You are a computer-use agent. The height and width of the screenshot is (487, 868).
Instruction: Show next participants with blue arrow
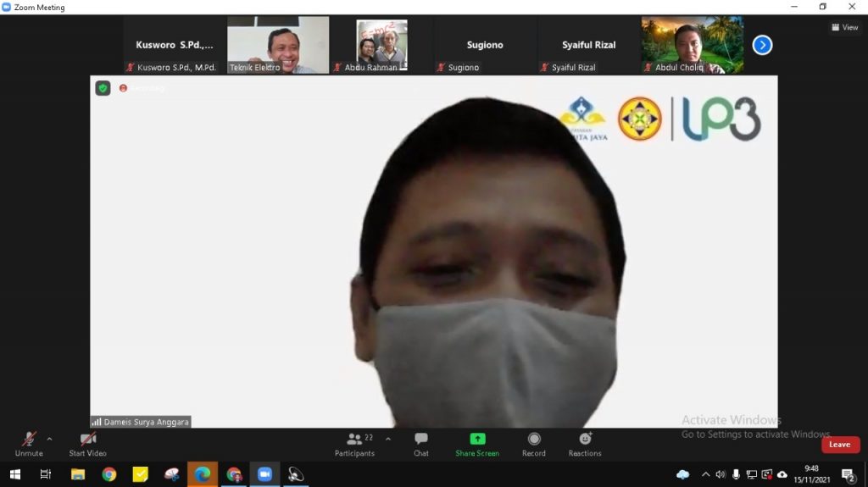(762, 45)
